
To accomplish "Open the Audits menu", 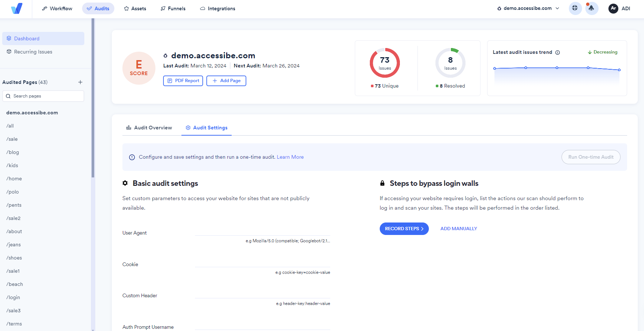I will (98, 8).
